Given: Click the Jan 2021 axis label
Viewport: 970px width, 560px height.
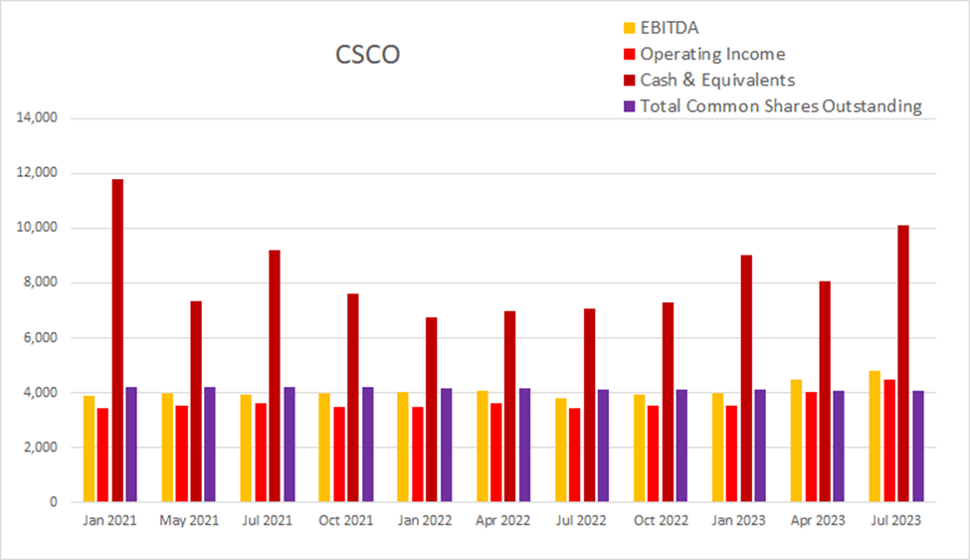Looking at the screenshot, I should (x=109, y=520).
